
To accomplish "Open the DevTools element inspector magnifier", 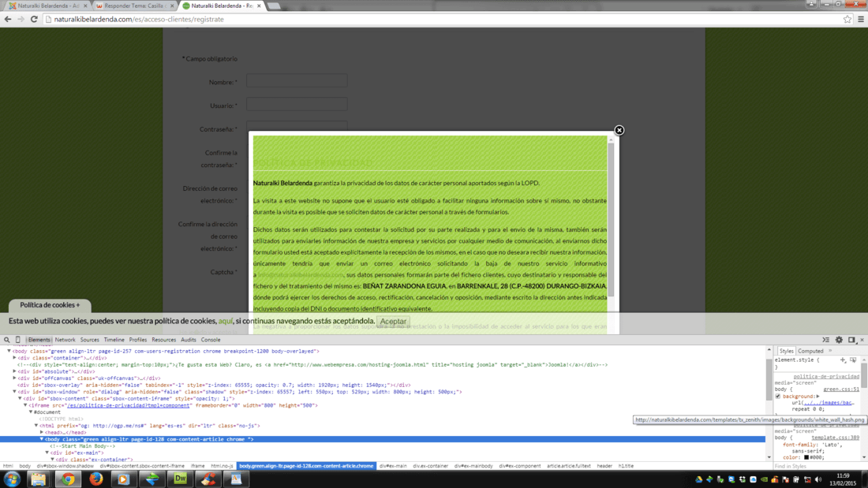I will (6, 340).
